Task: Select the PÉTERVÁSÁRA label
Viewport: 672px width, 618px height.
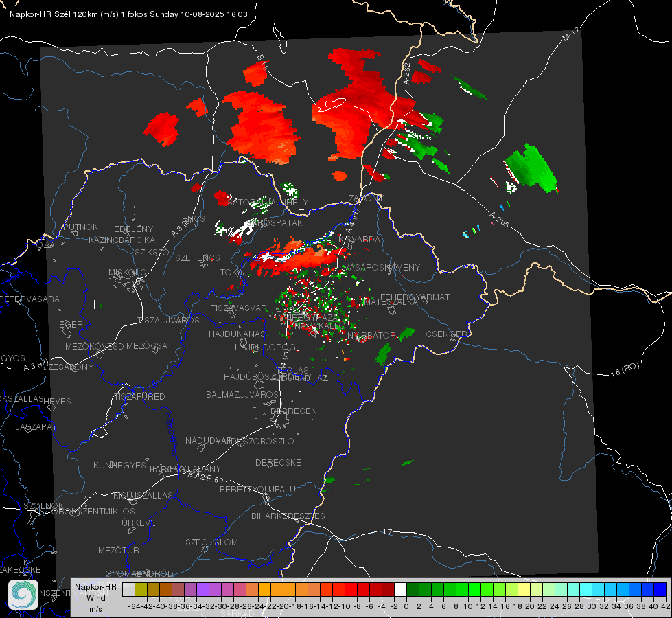Action: pos(30,299)
